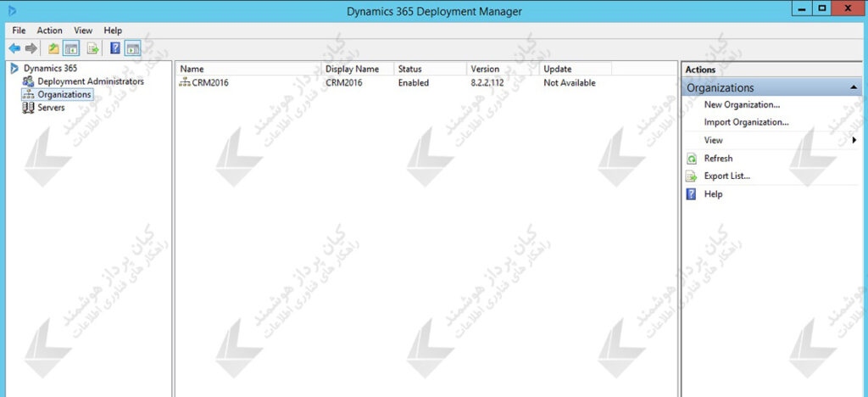Screen dimensions: 868x397
Task: Click the Export List icon in Actions pane
Action: (692, 176)
